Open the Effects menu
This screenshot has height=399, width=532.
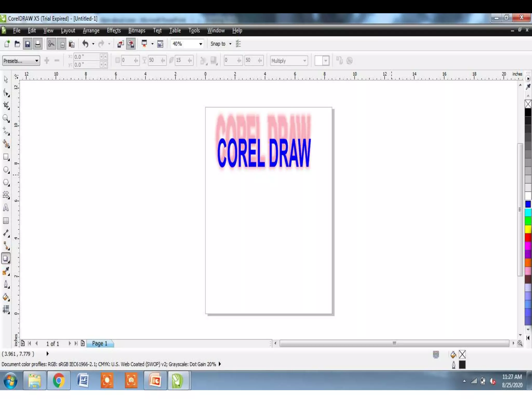pyautogui.click(x=114, y=31)
